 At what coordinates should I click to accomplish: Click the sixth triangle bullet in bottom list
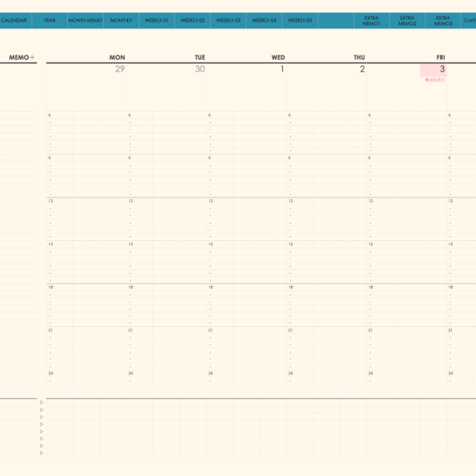click(41, 439)
